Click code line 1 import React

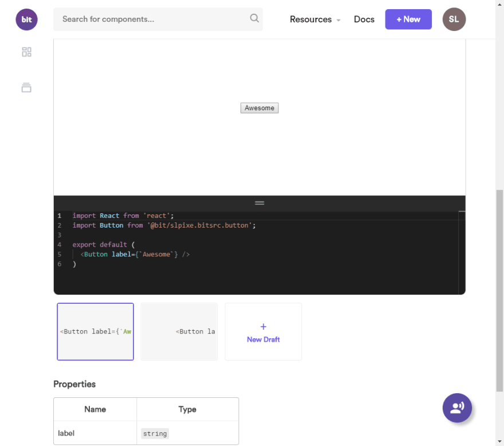[x=123, y=216]
